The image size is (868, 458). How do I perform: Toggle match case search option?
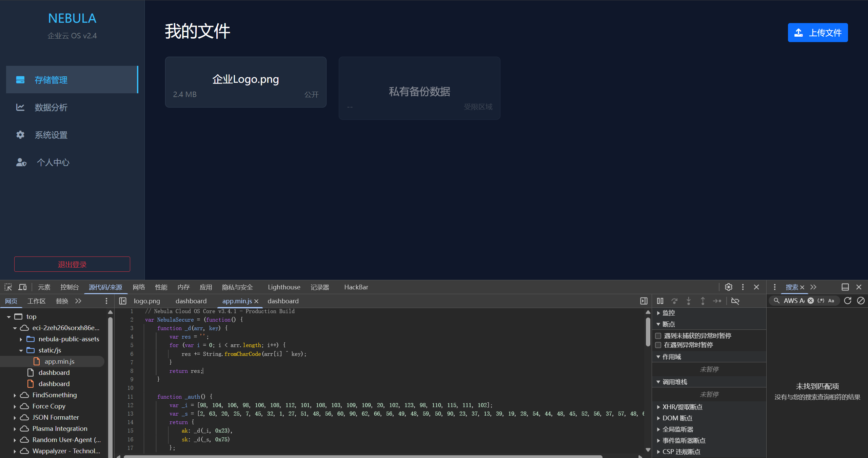coord(831,301)
